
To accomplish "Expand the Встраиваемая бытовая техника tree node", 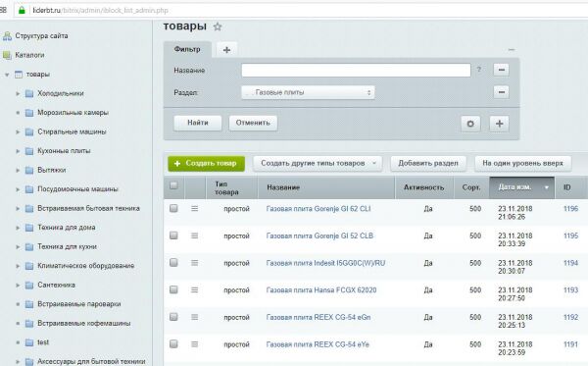I will point(18,209).
